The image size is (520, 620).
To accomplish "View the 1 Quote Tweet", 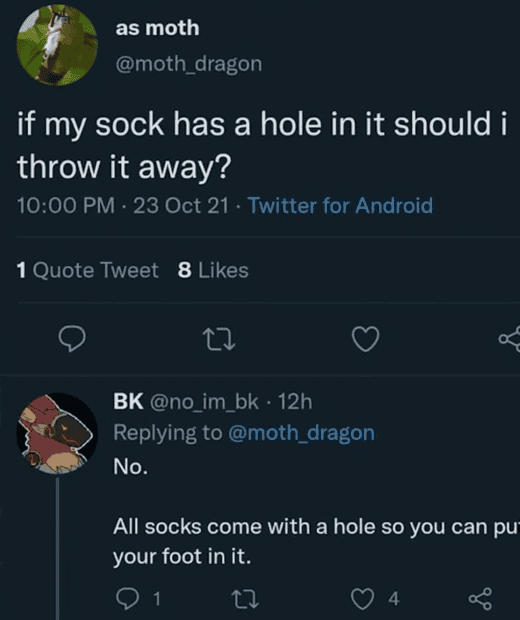I will pos(87,270).
